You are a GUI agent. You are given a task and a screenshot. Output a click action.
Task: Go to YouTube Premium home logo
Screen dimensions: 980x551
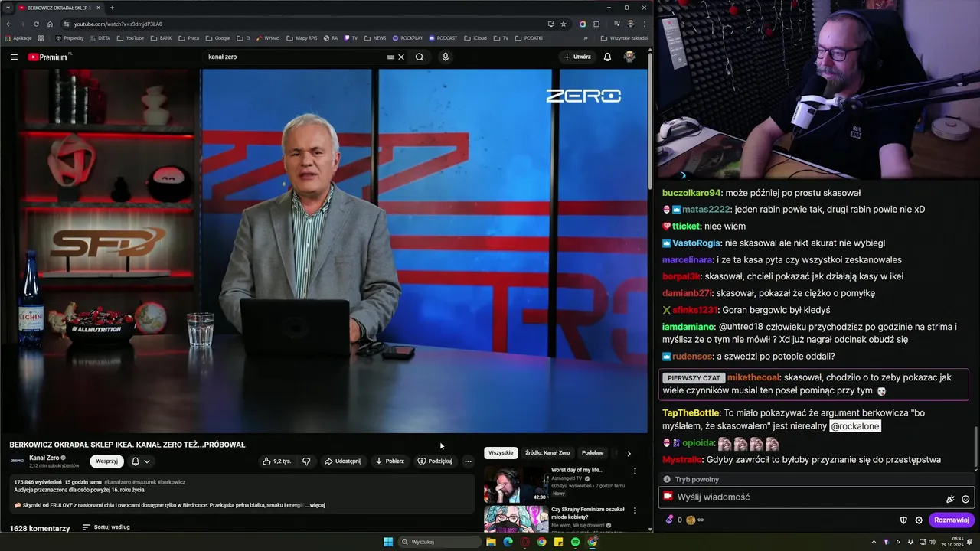click(x=49, y=57)
